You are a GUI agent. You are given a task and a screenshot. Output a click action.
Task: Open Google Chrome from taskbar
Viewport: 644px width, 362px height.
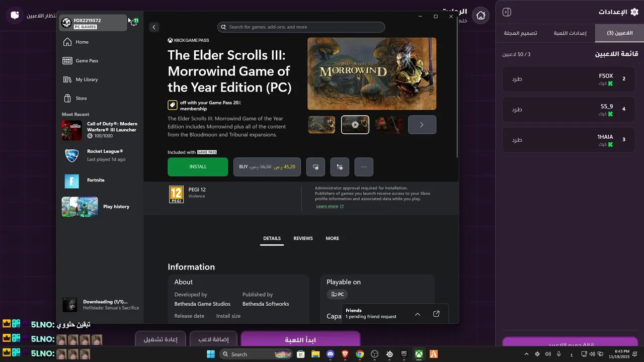(360, 354)
